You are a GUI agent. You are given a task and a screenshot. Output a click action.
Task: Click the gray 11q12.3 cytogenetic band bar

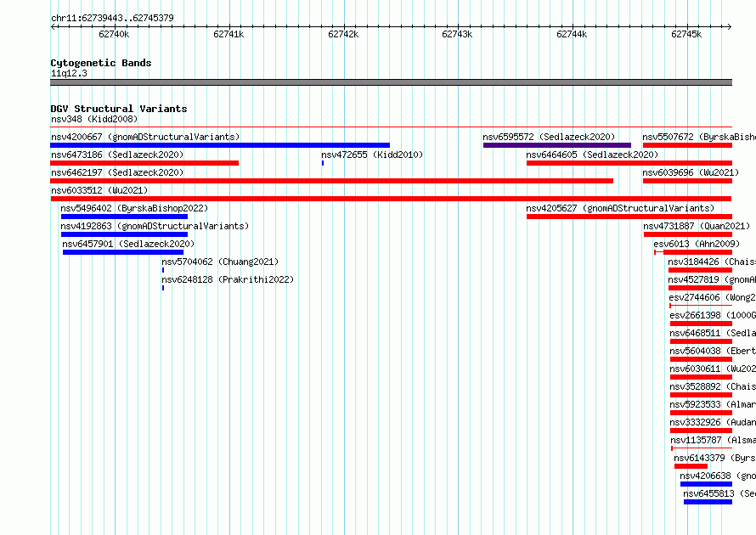[x=391, y=82]
